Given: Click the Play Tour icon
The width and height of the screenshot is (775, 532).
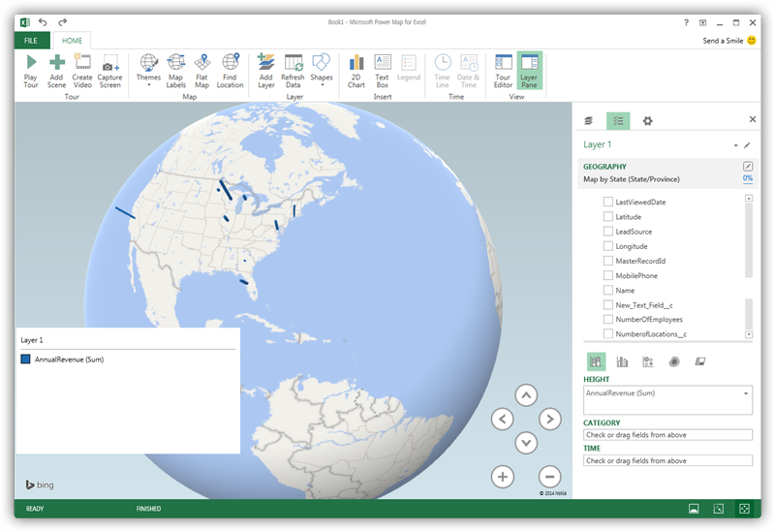Looking at the screenshot, I should 31,71.
